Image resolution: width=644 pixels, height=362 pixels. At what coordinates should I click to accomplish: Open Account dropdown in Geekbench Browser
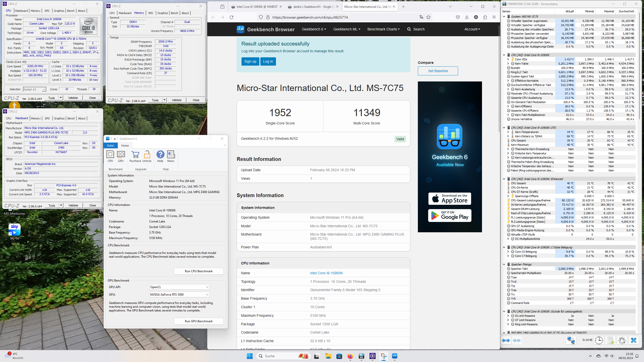pyautogui.click(x=472, y=29)
